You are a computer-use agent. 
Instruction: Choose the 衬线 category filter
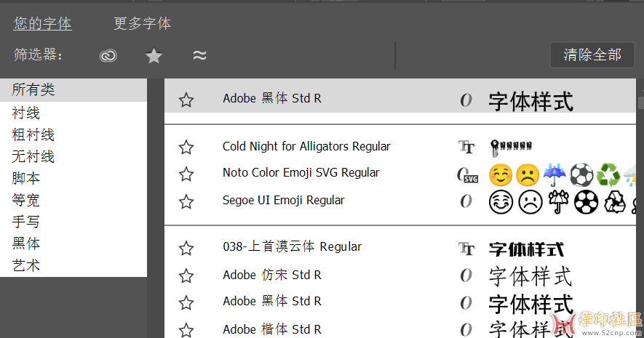tap(26, 113)
